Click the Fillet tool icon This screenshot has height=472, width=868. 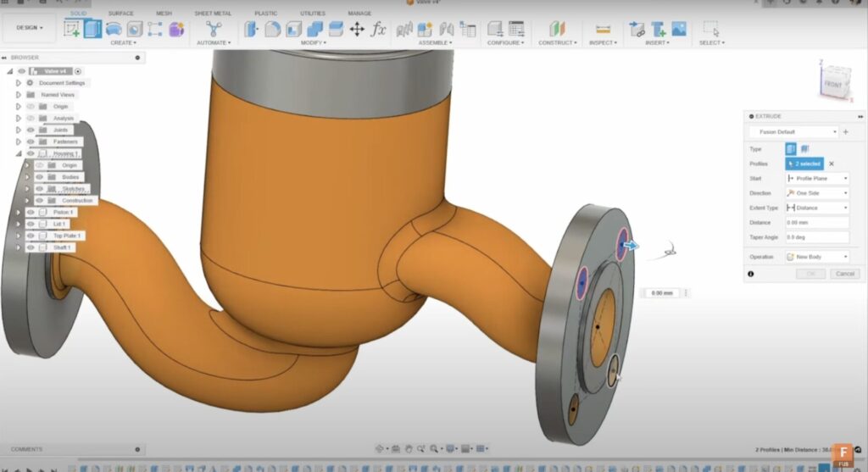coord(272,29)
